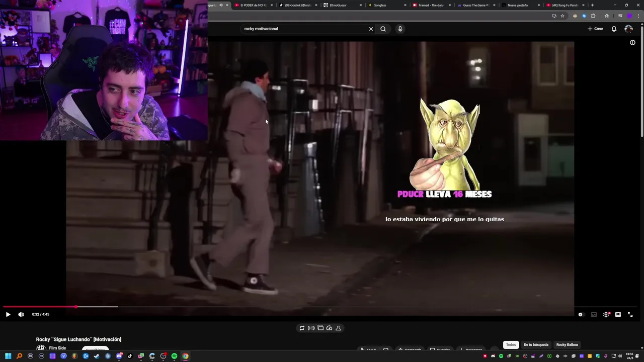This screenshot has width=644, height=362.
Task: Open YouTube notifications bell
Action: click(614, 29)
